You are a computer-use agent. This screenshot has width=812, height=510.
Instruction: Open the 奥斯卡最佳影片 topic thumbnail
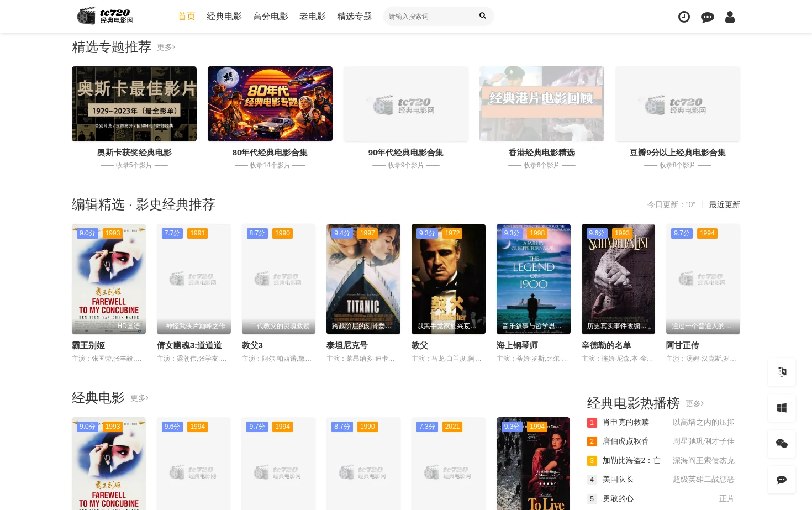click(134, 104)
